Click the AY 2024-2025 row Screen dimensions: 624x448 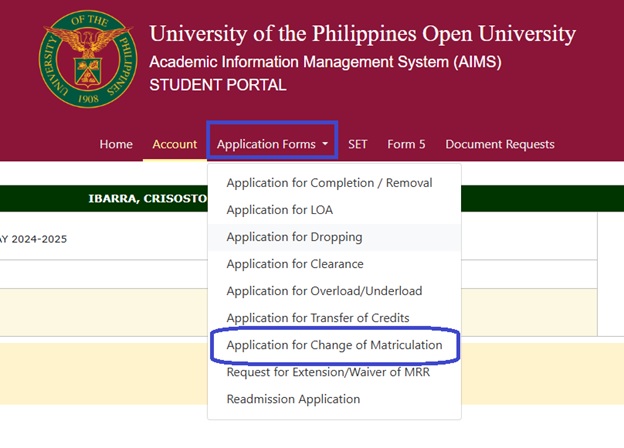pyautogui.click(x=35, y=239)
